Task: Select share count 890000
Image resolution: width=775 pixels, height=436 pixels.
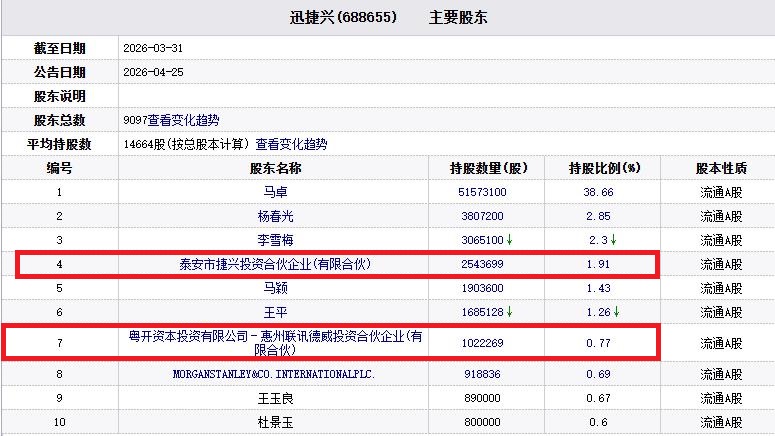Action: tap(482, 398)
